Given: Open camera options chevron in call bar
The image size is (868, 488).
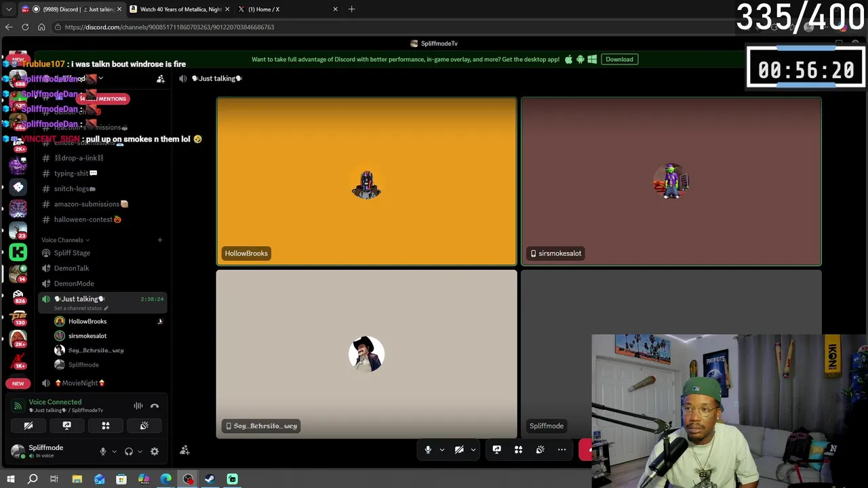Looking at the screenshot, I should pos(473,450).
